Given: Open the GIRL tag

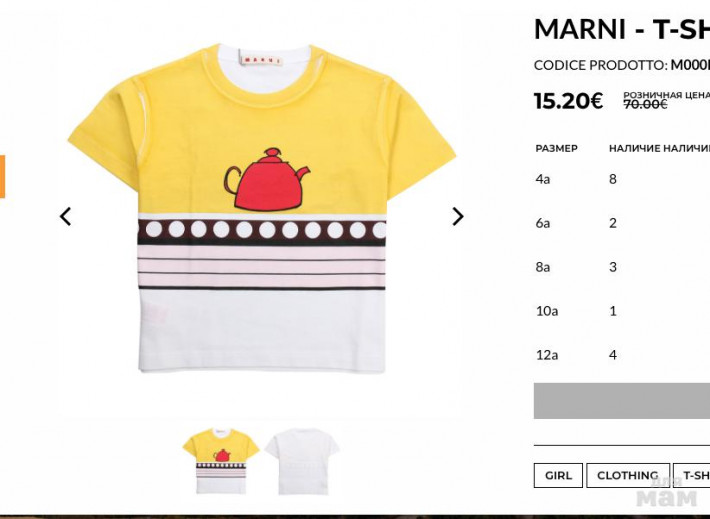Looking at the screenshot, I should coord(558,476).
